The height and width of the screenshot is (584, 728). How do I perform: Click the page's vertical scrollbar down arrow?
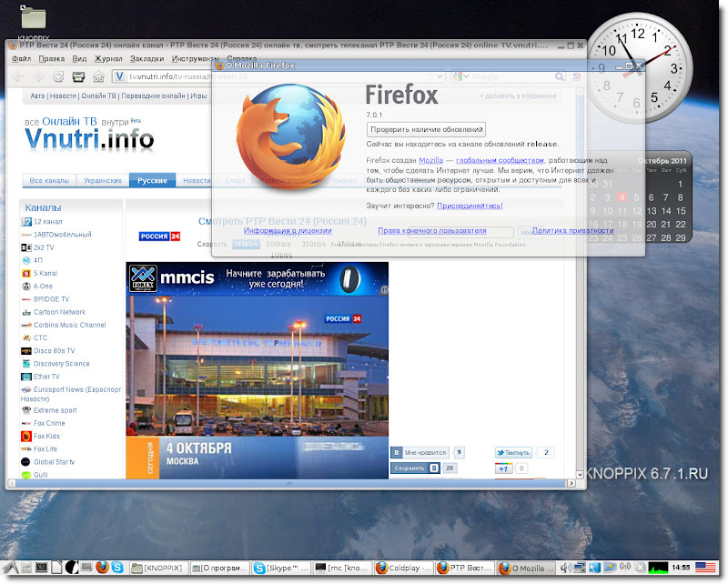580,475
